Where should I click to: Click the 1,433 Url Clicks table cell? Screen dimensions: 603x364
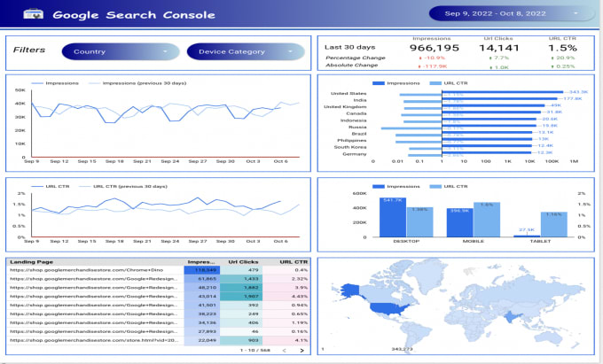click(241, 279)
